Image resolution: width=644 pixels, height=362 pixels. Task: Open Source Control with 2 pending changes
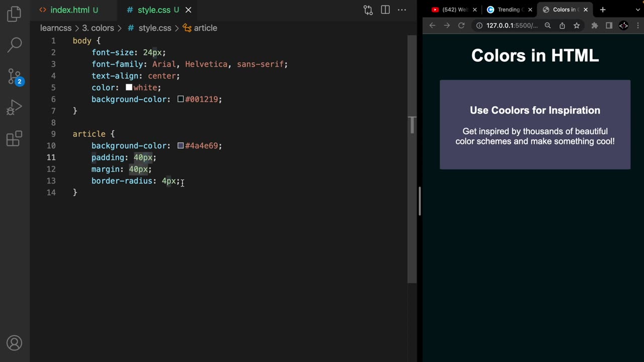(x=15, y=76)
